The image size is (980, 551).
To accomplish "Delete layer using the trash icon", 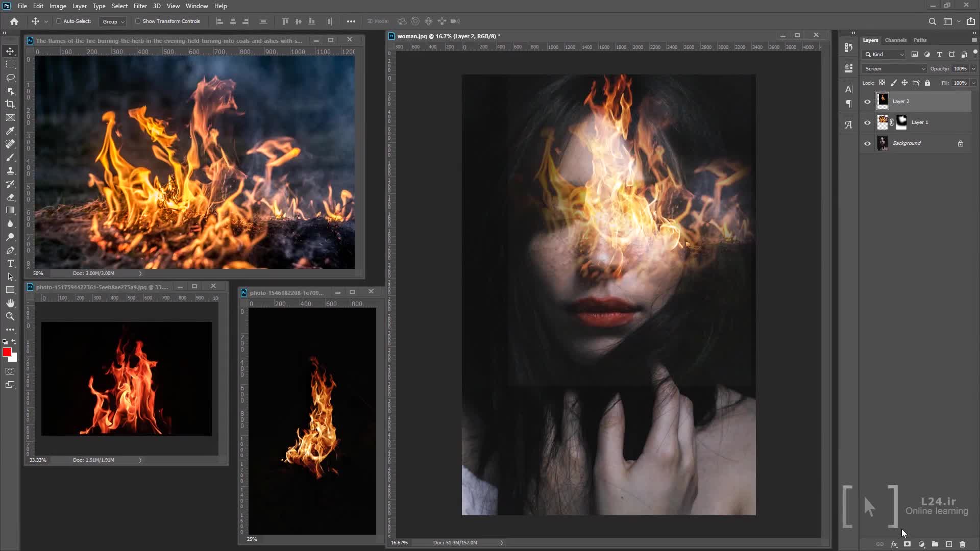I will (962, 544).
